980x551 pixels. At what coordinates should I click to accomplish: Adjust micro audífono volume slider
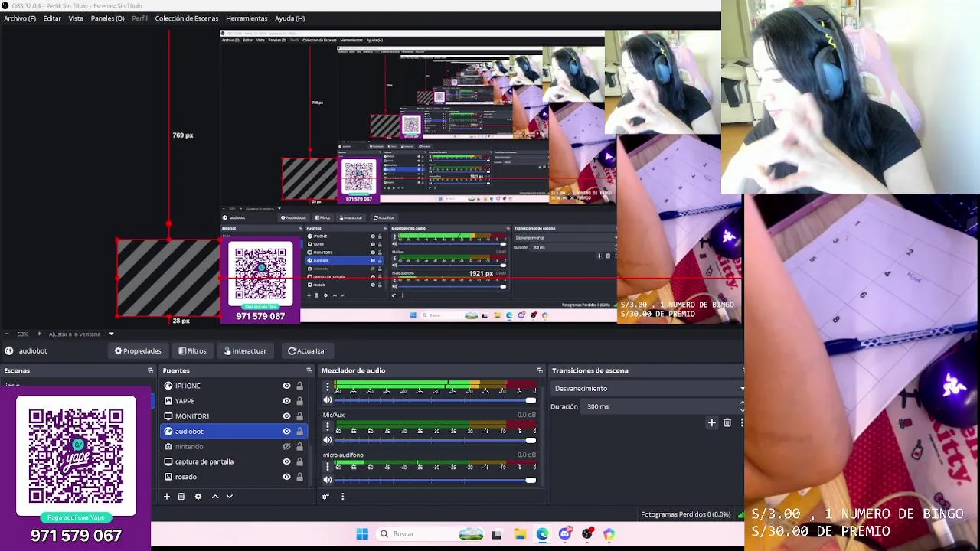point(436,480)
